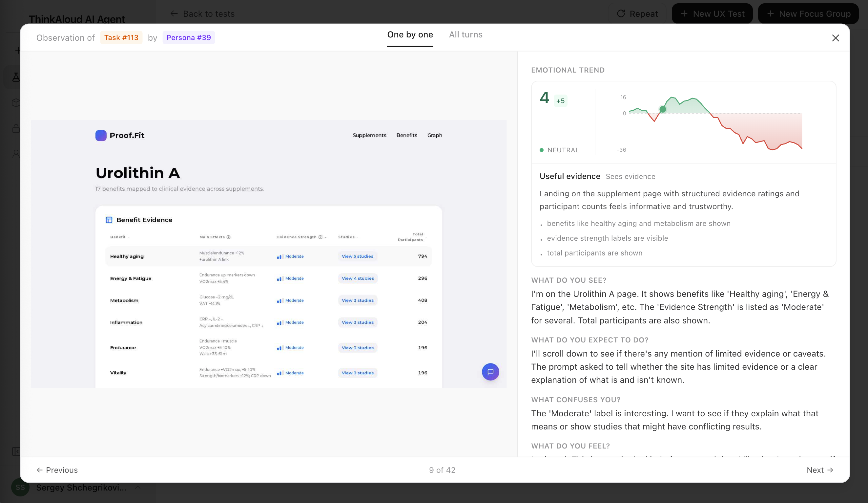Click the Energy & Fatigue benefit name

[131, 278]
